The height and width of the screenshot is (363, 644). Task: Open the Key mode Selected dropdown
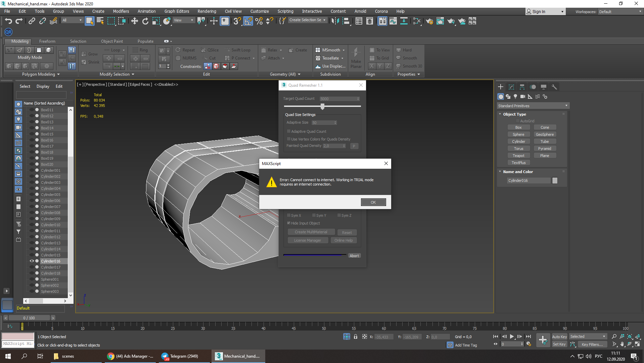[x=588, y=337]
